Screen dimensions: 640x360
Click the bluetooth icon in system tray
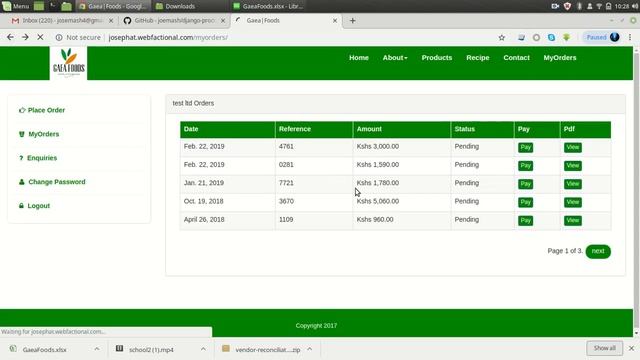click(579, 6)
